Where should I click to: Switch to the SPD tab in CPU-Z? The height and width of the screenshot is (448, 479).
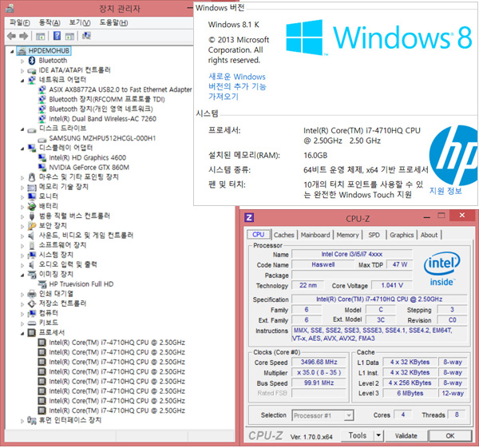374,235
